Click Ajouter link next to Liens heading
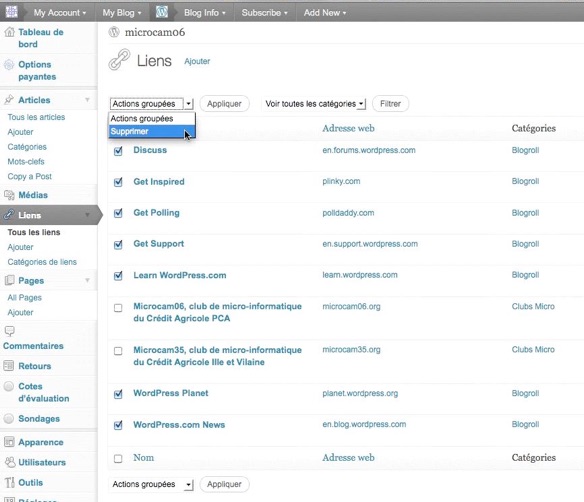584x502 pixels. point(197,61)
